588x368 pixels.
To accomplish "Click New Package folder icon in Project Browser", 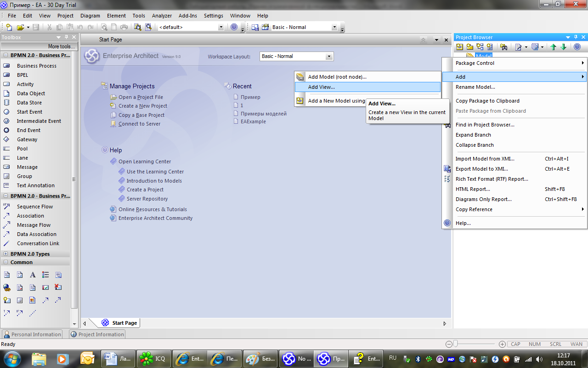I will [x=469, y=47].
